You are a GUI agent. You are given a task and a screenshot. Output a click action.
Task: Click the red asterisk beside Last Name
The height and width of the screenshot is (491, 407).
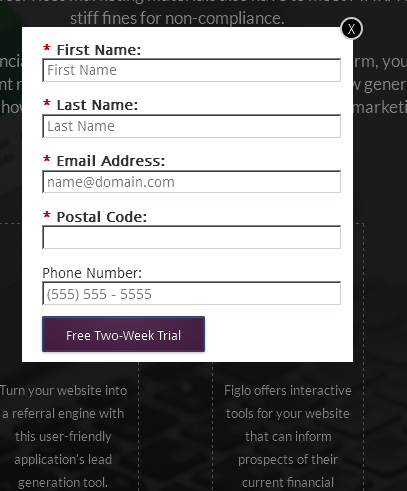(x=47, y=103)
